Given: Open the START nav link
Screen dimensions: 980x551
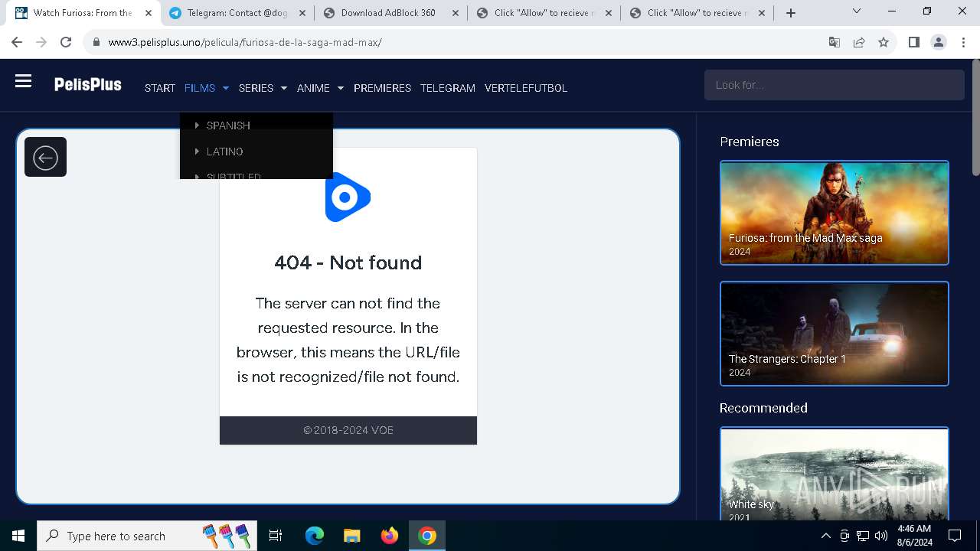Looking at the screenshot, I should pyautogui.click(x=160, y=88).
